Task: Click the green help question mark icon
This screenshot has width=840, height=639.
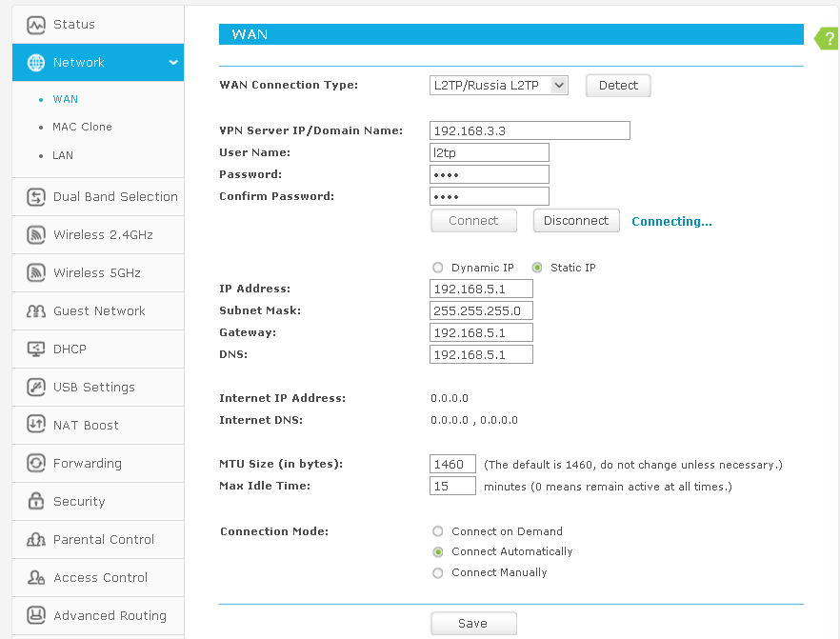Action: [x=829, y=38]
